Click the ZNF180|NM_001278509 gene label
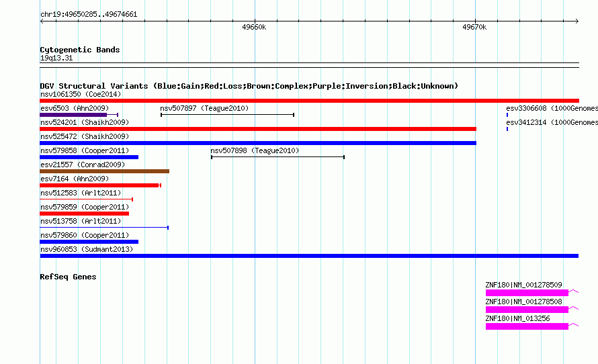 [523, 285]
